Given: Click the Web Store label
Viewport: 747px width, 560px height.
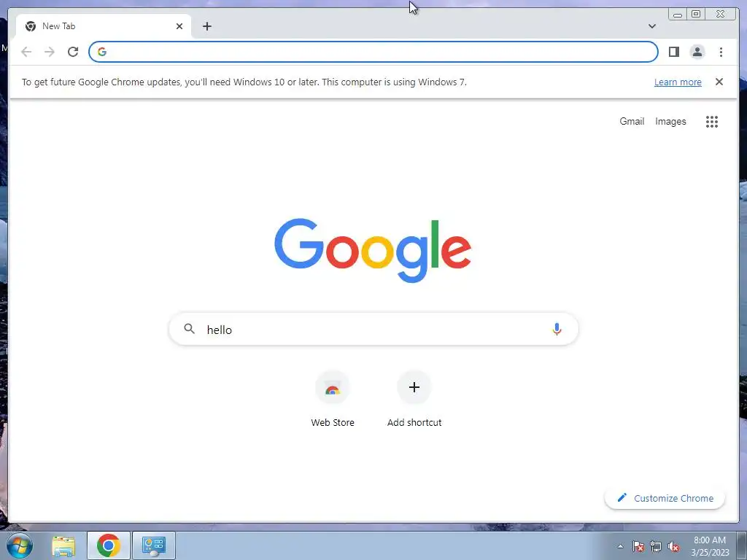Looking at the screenshot, I should tap(333, 422).
